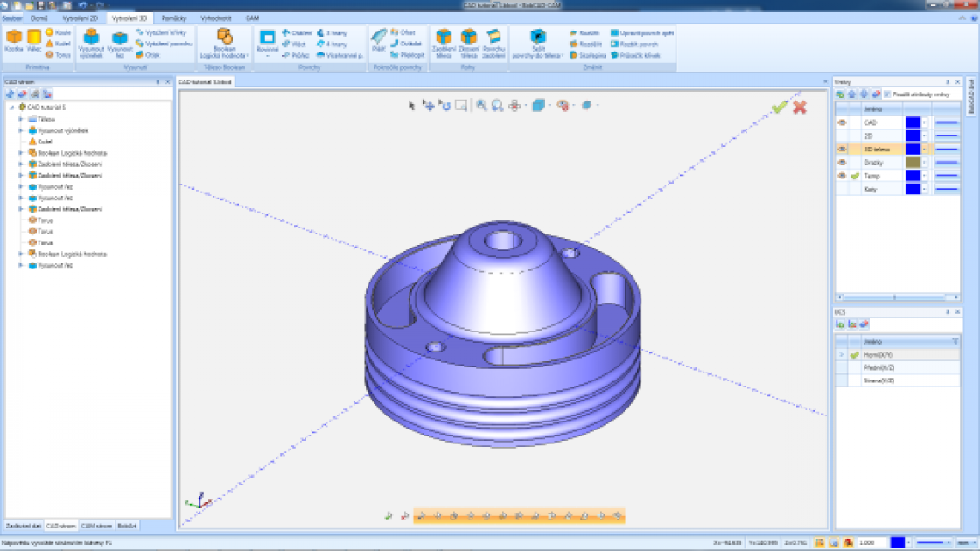980x551 pixels.
Task: Collapse the CAD tutorial 5 tree root
Action: tap(11, 108)
